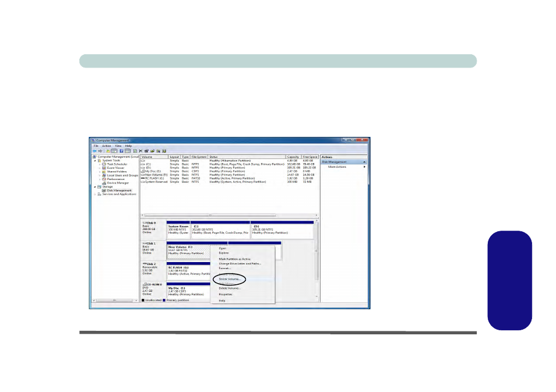Open the Action menu
Screen dimensions: 556x392
coord(107,146)
